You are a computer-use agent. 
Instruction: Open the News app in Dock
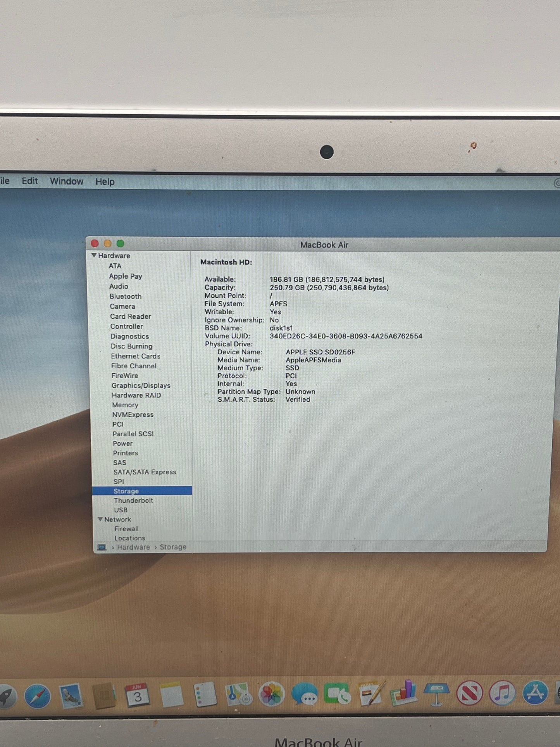470,693
